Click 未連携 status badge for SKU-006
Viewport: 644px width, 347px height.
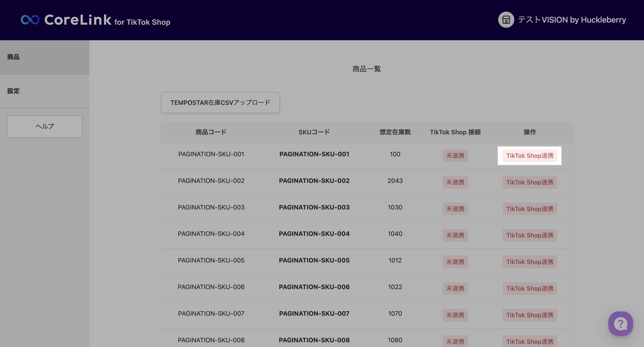[x=455, y=288]
